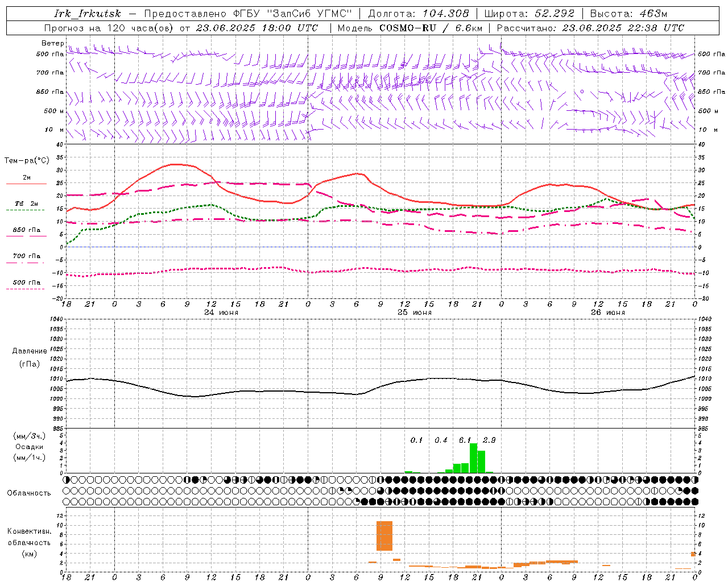728x582 pixels.
Task: Click the Irk_Irkutsk station title
Action: (88, 14)
